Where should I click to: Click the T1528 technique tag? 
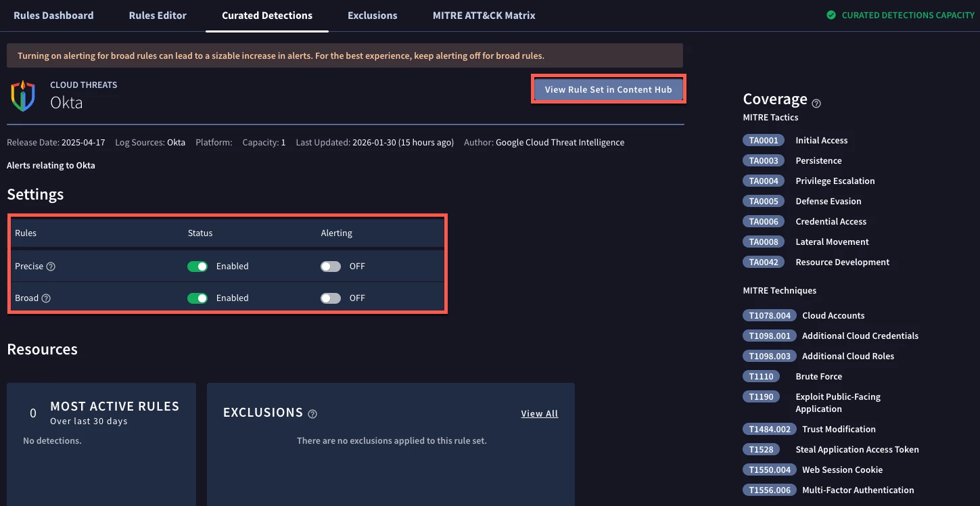761,449
